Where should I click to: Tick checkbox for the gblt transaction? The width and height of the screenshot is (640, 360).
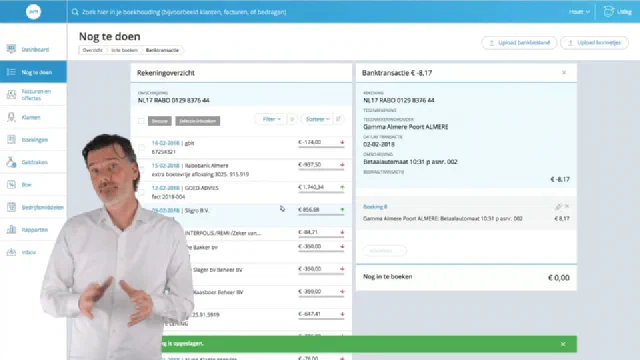tap(141, 147)
